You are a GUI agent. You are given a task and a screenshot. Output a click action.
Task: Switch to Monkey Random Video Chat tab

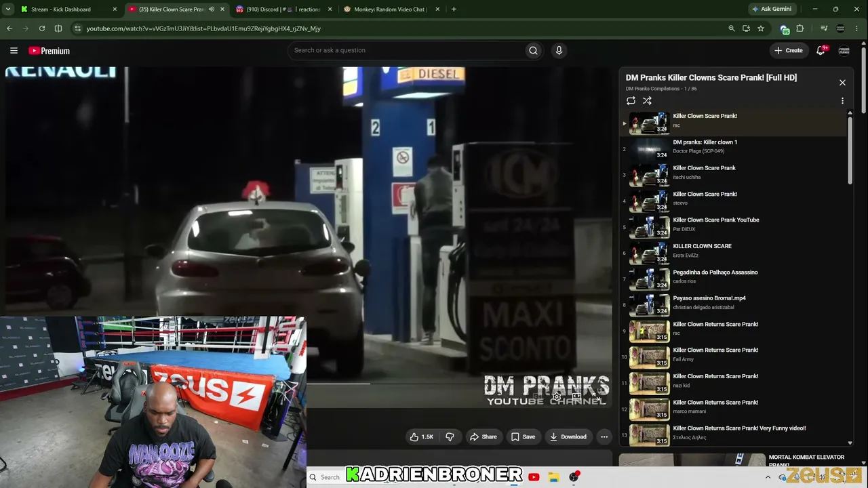pos(391,9)
